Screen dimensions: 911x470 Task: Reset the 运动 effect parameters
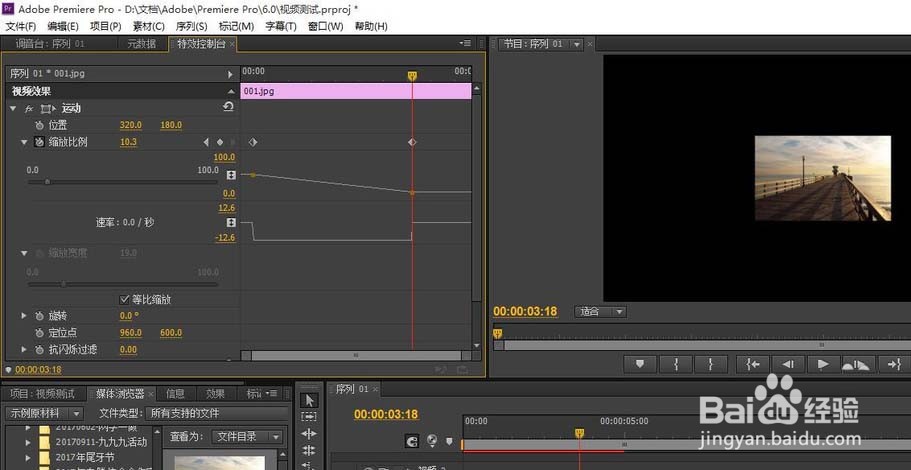tap(228, 107)
